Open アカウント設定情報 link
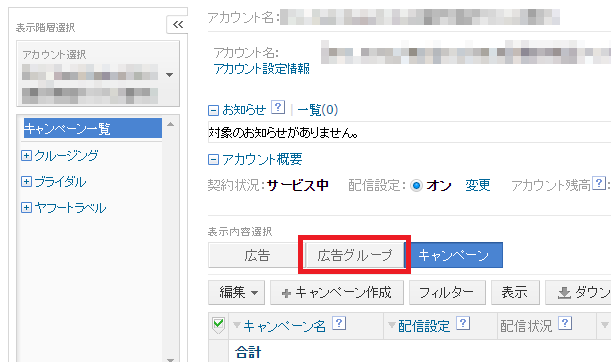The width and height of the screenshot is (611, 362). [x=261, y=69]
